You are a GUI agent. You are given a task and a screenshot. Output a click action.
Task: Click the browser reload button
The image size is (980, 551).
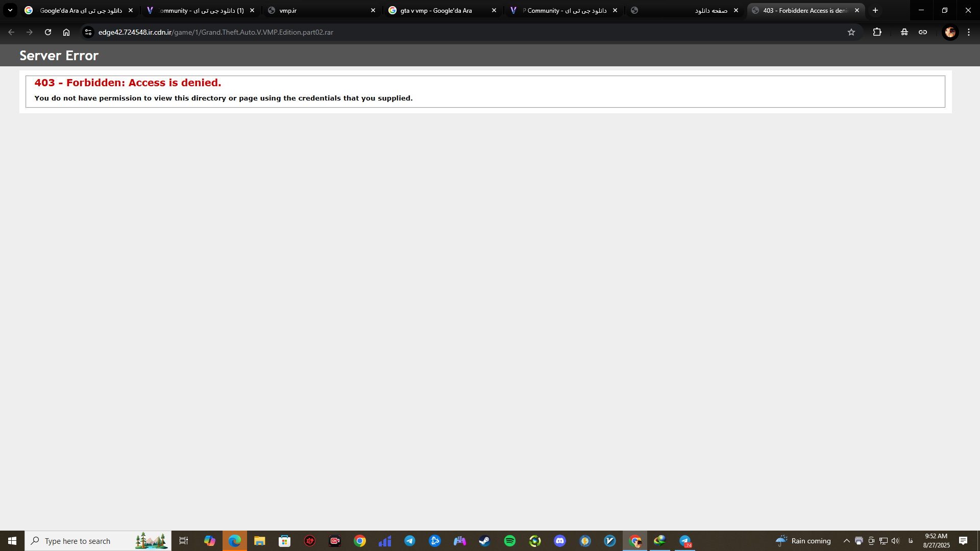[48, 32]
